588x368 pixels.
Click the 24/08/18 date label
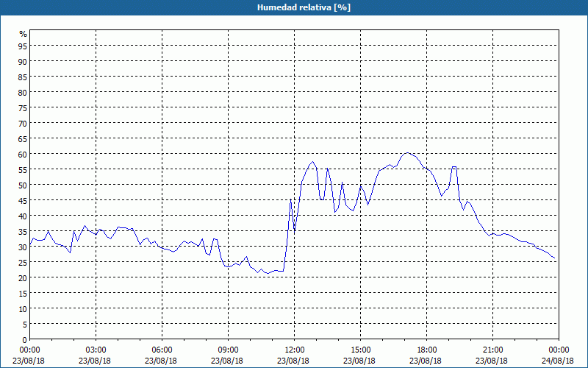click(558, 361)
